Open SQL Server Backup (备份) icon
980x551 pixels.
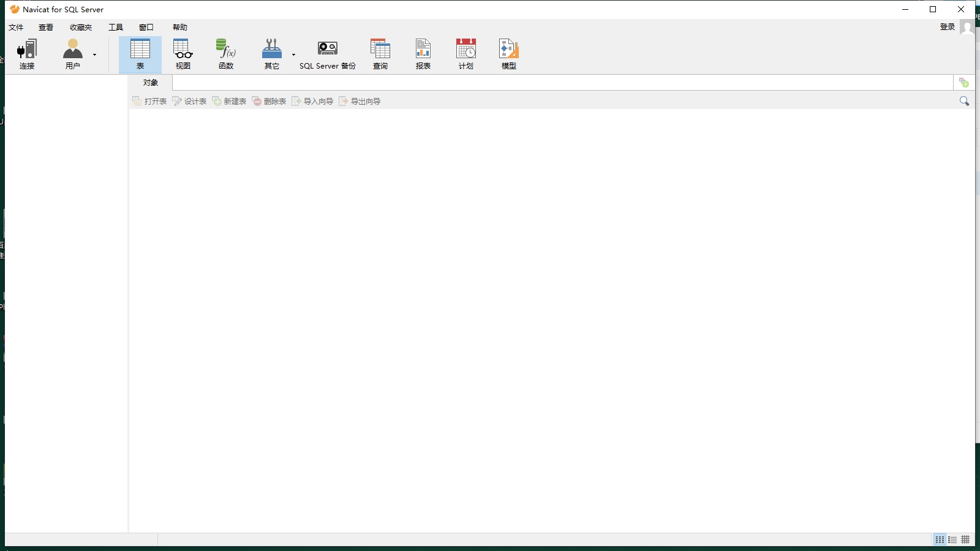coord(328,54)
